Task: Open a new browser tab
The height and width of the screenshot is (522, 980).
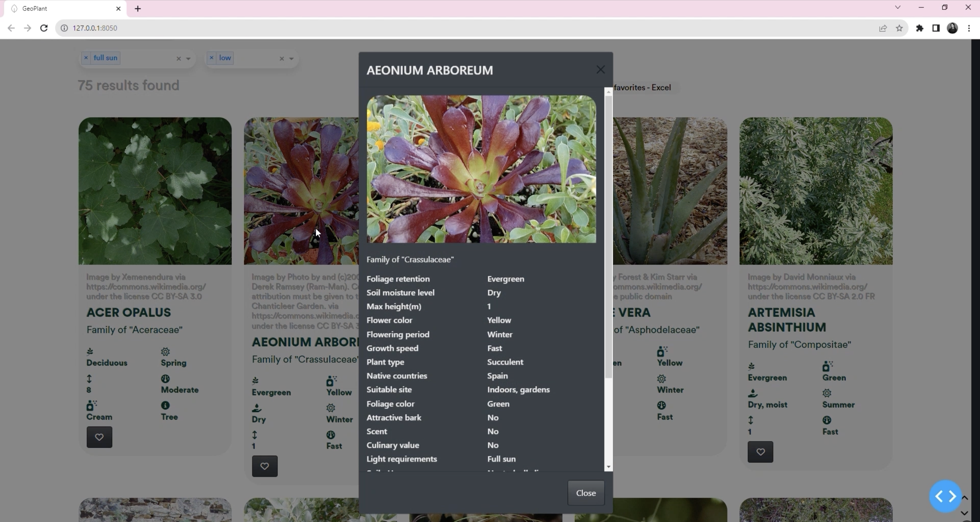Action: click(x=138, y=9)
